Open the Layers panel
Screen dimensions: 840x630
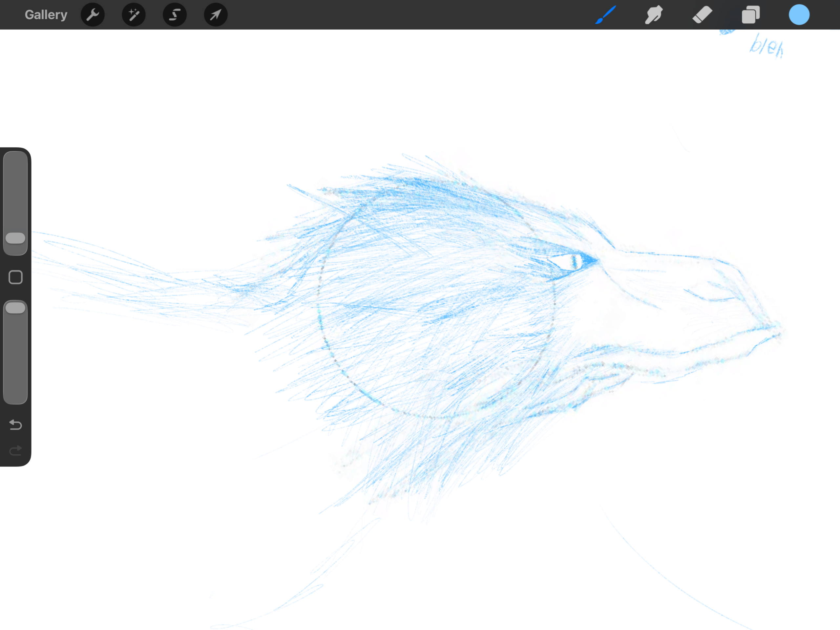tap(750, 15)
